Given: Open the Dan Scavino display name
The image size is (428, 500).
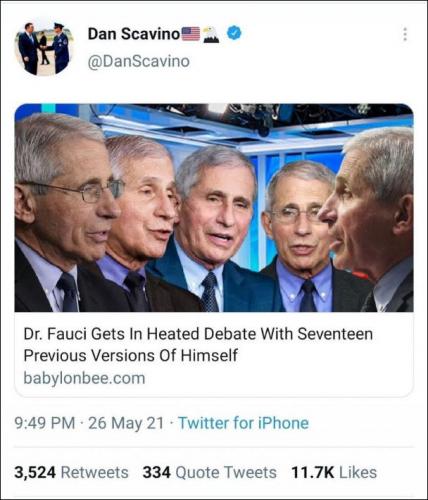Looking at the screenshot, I should coord(134,34).
